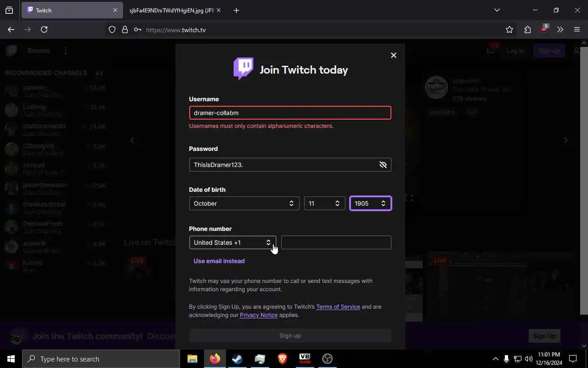The height and width of the screenshot is (368, 588).
Task: Click the Sign Up button in bottom banner
Action: pos(544,336)
